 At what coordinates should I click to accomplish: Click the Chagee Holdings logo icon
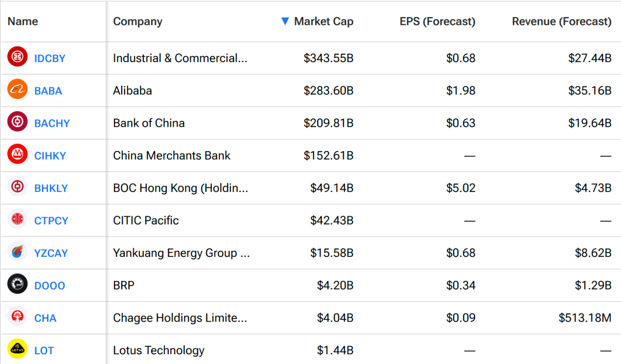(x=18, y=317)
